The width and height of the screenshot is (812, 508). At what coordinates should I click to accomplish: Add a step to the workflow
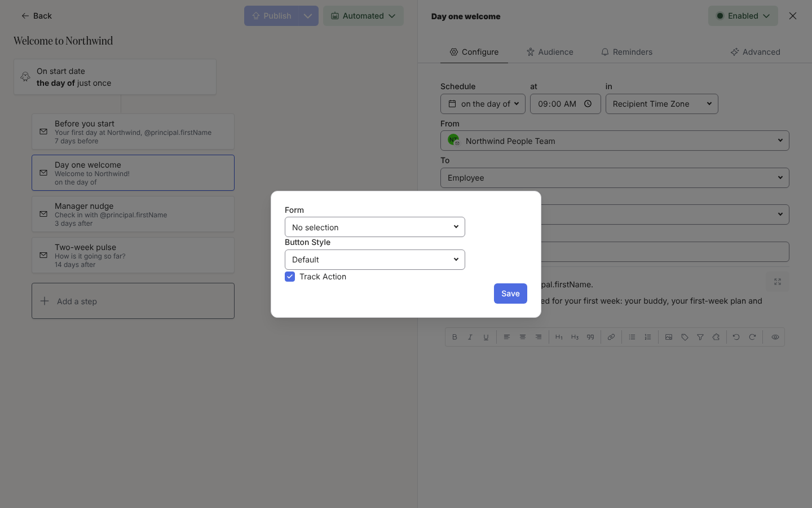click(133, 301)
